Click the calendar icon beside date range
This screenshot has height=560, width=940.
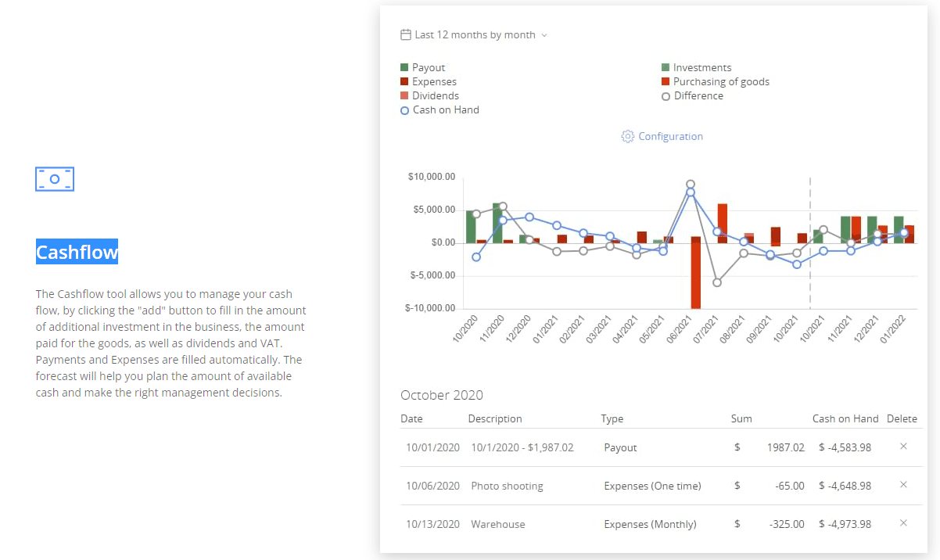[405, 34]
